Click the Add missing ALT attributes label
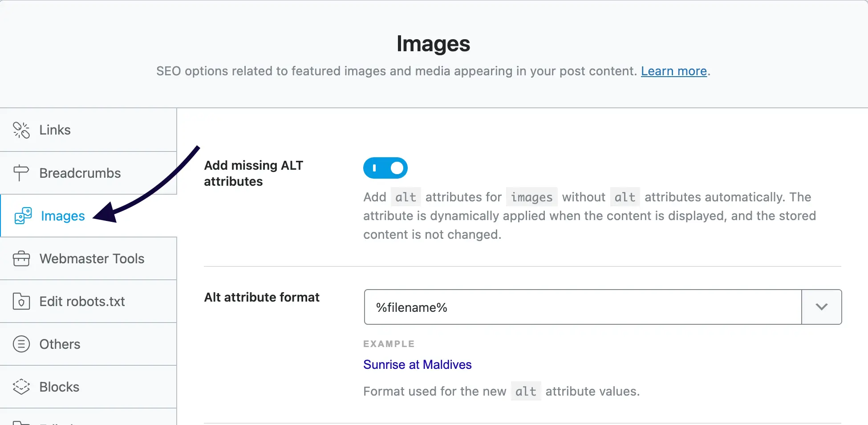 point(253,173)
